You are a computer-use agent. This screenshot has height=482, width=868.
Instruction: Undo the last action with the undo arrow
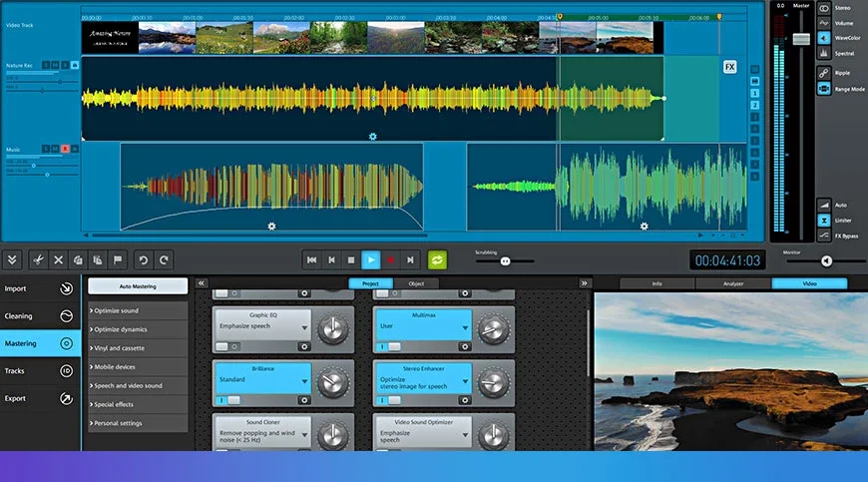143,259
